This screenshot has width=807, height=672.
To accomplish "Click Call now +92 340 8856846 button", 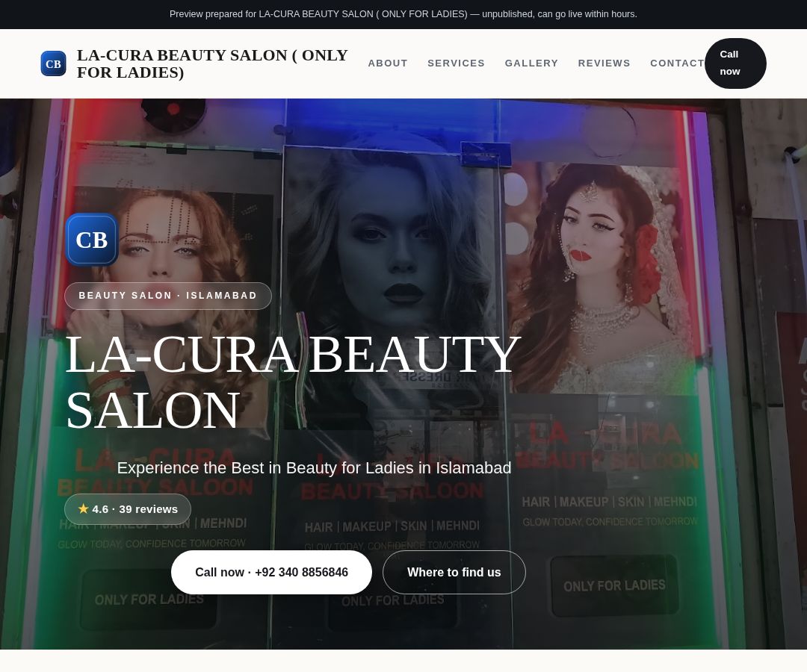I will (271, 572).
